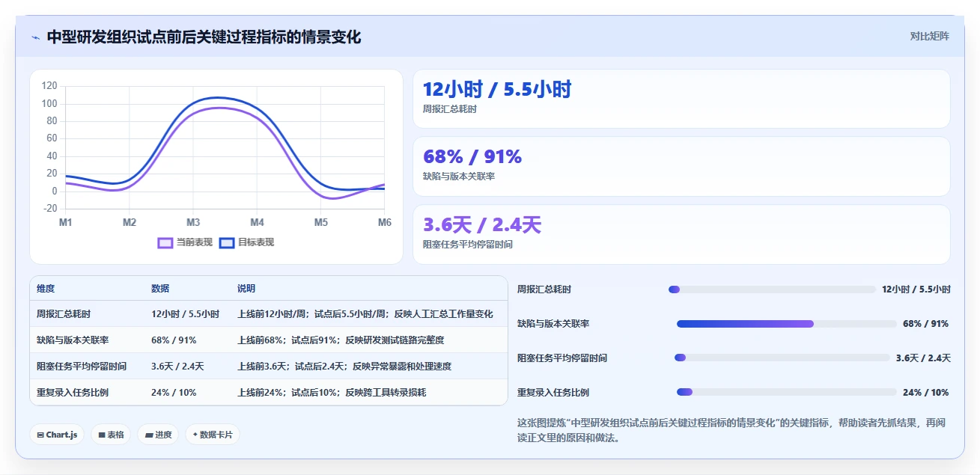
Task: Click the M1 axis label on chart
Action: pos(66,223)
